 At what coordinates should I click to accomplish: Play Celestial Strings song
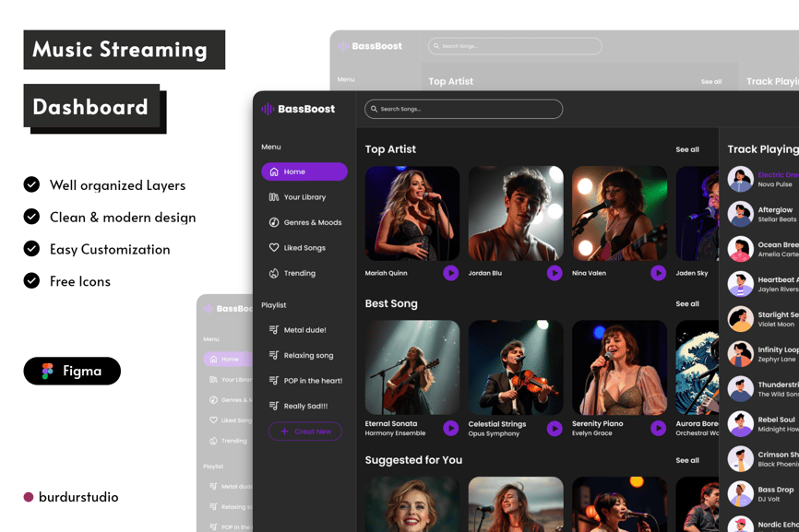click(555, 428)
